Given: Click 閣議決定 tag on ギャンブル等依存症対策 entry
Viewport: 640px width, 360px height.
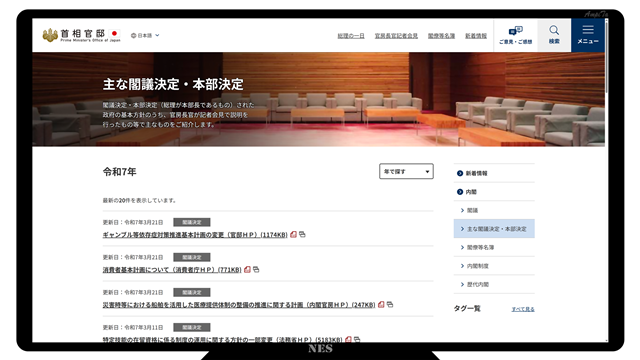Looking at the screenshot, I should pos(192,222).
